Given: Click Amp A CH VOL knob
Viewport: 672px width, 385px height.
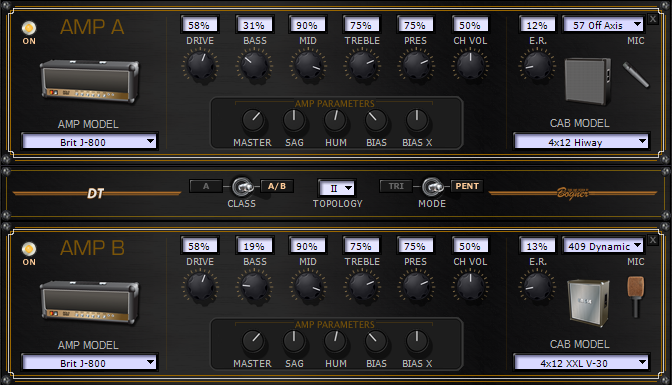Looking at the screenshot, I should pos(470,65).
